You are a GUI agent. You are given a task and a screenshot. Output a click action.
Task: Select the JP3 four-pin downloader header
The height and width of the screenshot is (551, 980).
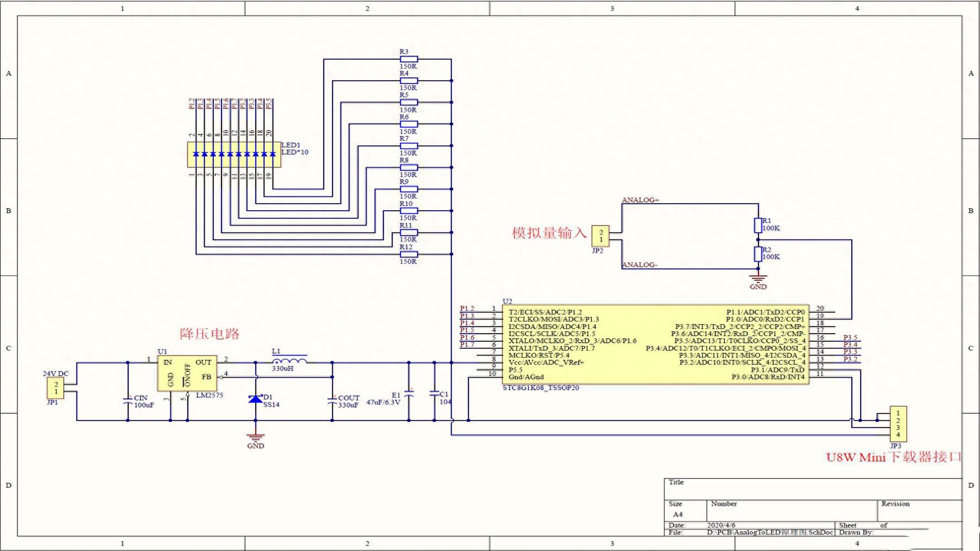[x=898, y=424]
